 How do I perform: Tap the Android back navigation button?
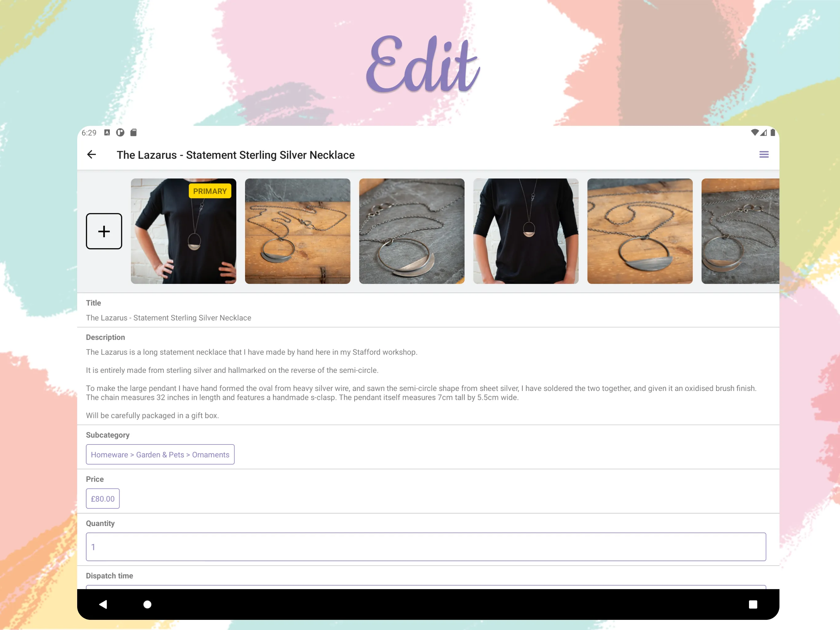point(103,604)
